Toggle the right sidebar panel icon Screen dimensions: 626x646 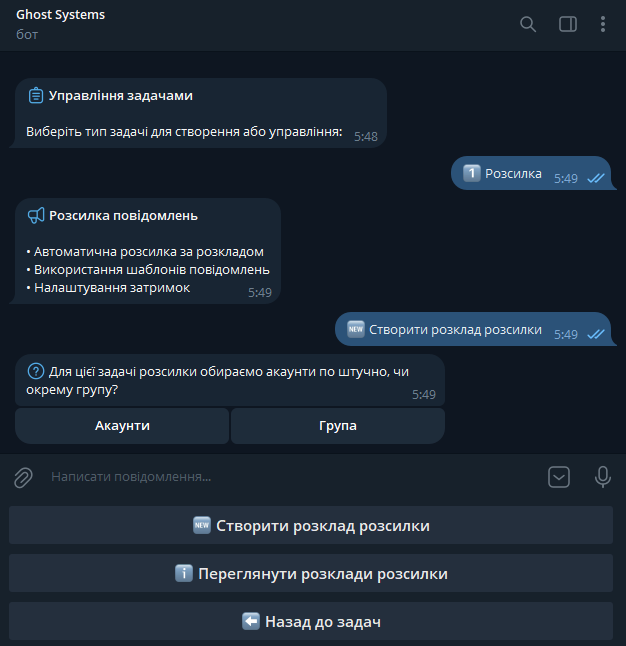568,24
